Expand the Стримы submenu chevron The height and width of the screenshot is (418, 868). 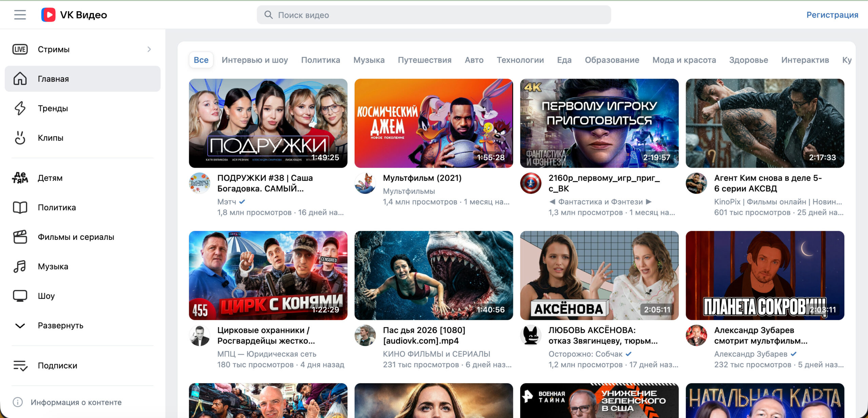[149, 49]
